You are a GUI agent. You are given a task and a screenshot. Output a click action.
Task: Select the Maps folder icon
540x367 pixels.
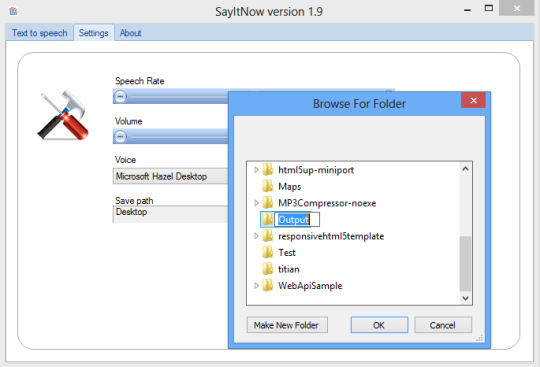click(268, 186)
